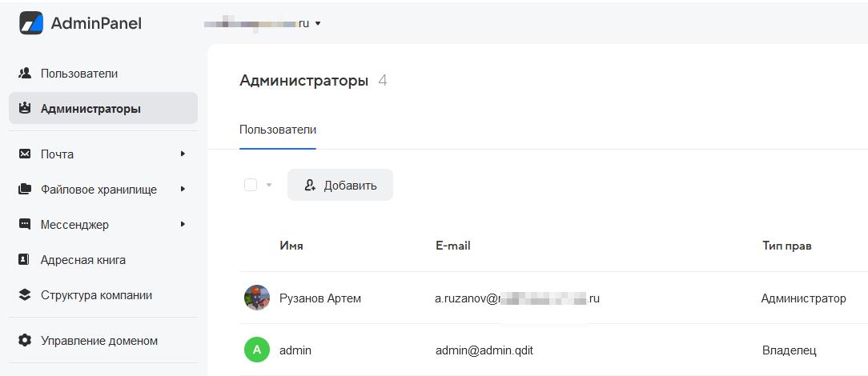Click the green admin avatar
868x376 pixels.
tap(257, 350)
